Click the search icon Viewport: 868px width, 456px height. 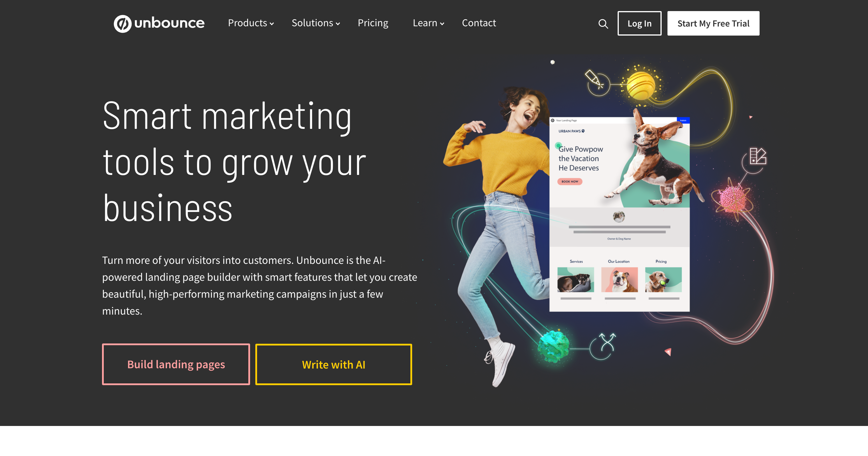click(603, 23)
